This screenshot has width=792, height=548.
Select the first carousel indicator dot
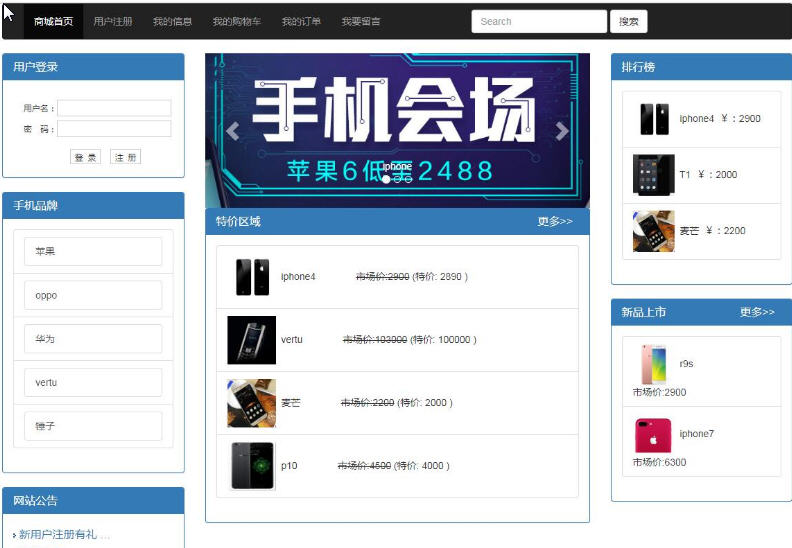pos(386,179)
